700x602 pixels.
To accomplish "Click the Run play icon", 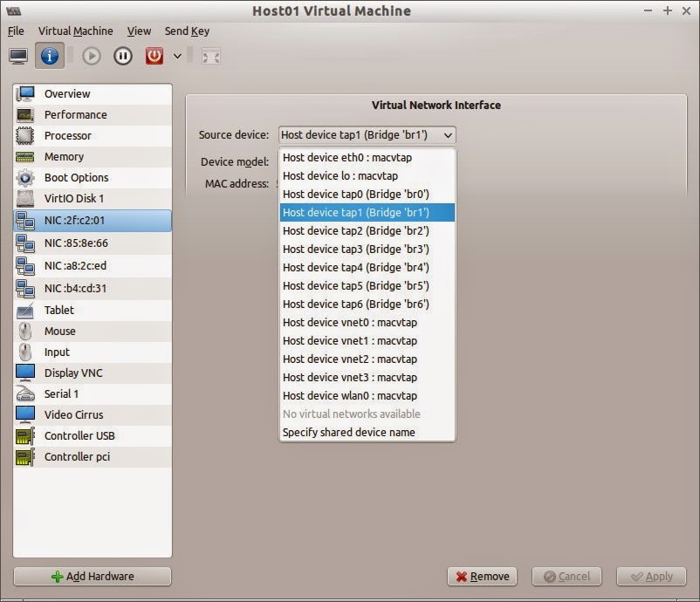I will pos(90,55).
